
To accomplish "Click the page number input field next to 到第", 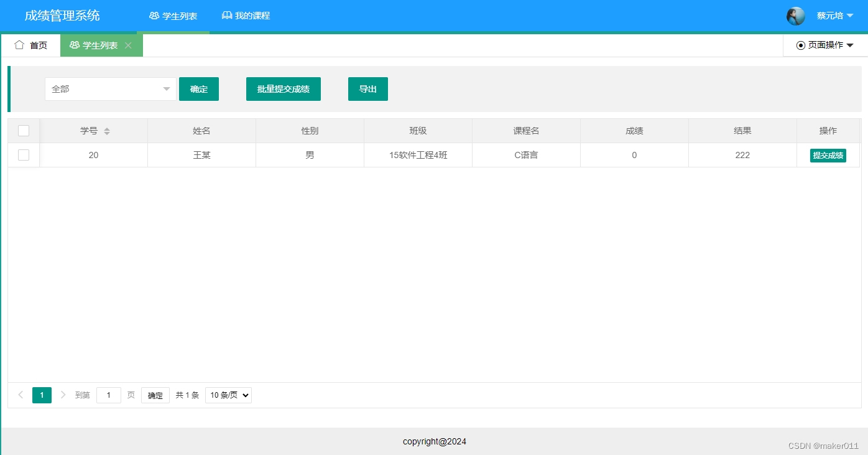I will pyautogui.click(x=108, y=395).
